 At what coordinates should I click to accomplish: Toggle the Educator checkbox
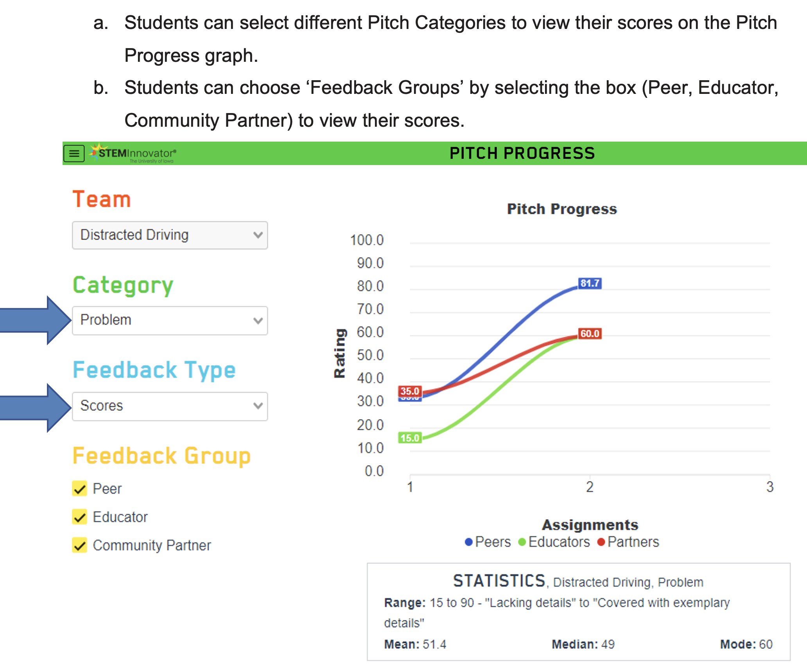pos(80,517)
